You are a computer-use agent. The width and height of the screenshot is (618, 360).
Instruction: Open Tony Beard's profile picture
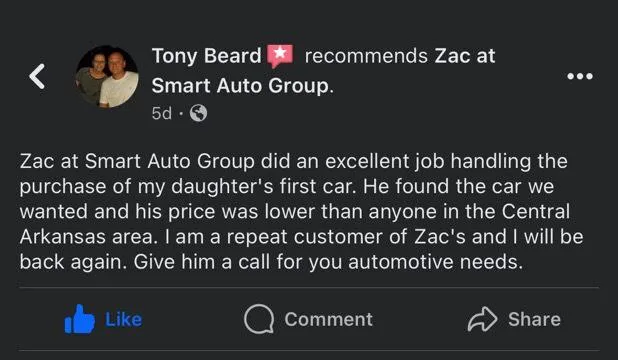[107, 76]
